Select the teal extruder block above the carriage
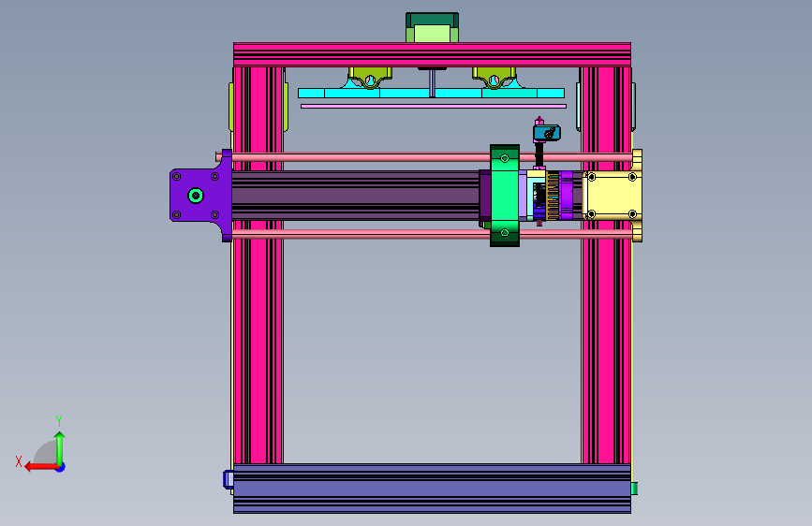The image size is (812, 526). [546, 133]
